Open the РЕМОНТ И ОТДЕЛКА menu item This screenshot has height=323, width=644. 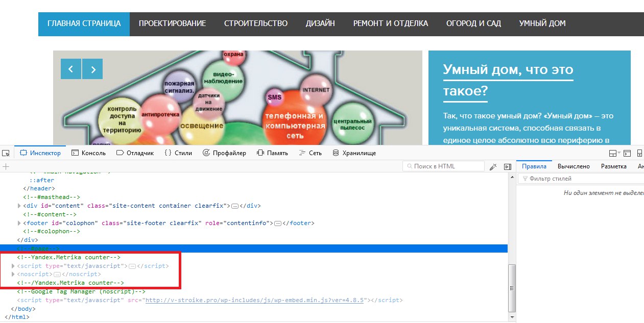pos(391,23)
